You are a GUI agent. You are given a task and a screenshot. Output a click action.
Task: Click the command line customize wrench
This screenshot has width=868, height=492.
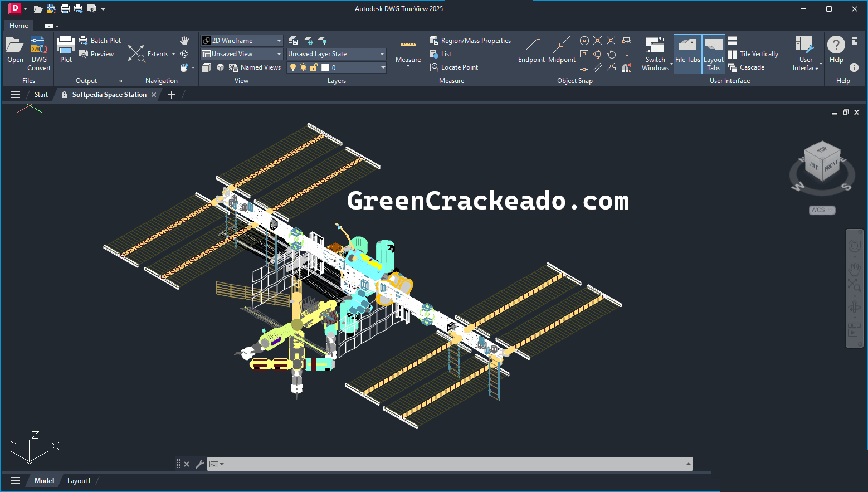(200, 464)
